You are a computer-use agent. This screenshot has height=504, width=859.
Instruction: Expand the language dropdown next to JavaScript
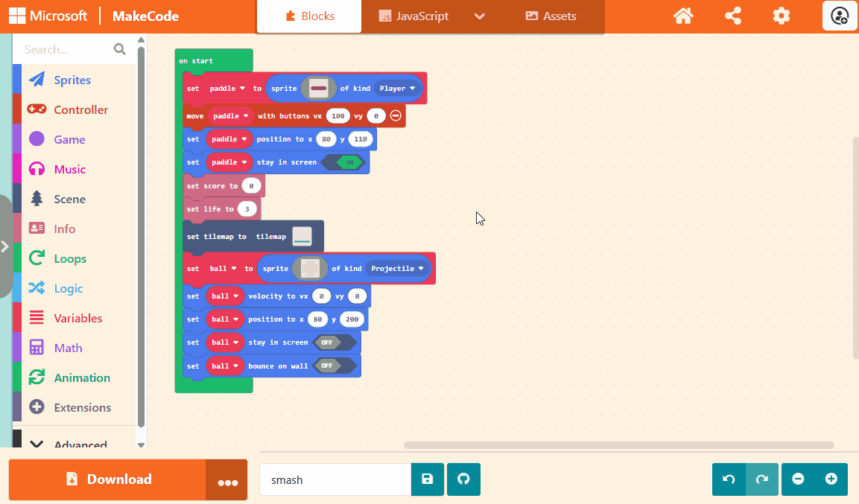pos(480,16)
